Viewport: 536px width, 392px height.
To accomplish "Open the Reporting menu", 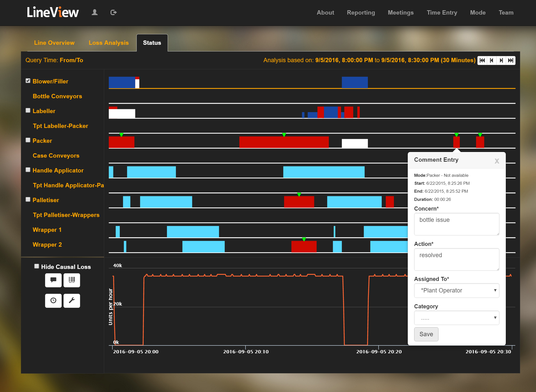I will pos(361,13).
